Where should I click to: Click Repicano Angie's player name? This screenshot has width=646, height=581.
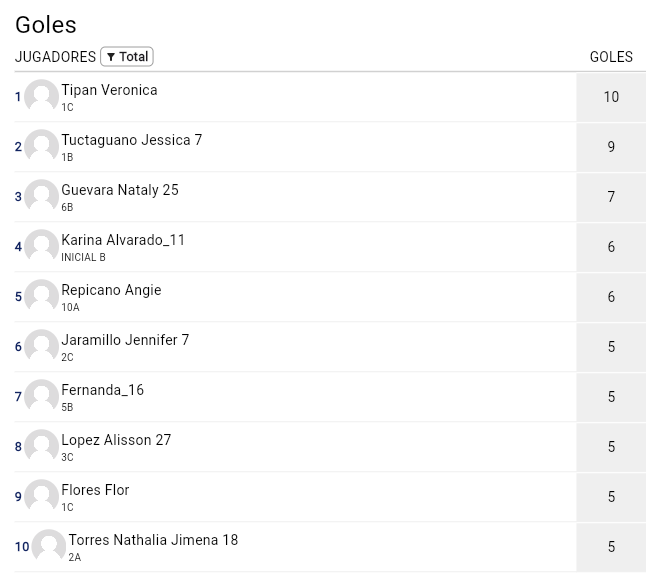coord(111,290)
